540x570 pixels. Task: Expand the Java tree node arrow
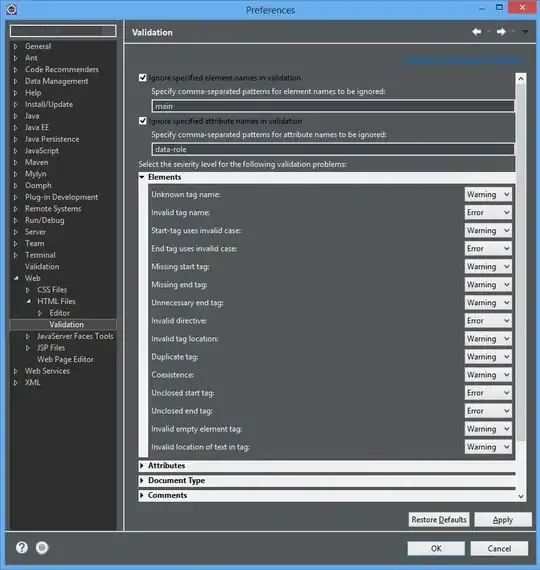15,116
